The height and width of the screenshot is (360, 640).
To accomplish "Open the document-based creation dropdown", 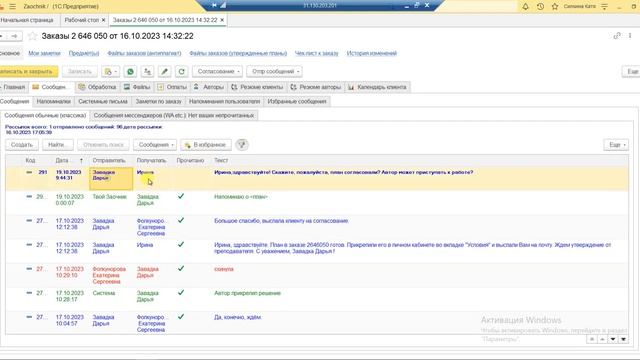I will click(111, 71).
